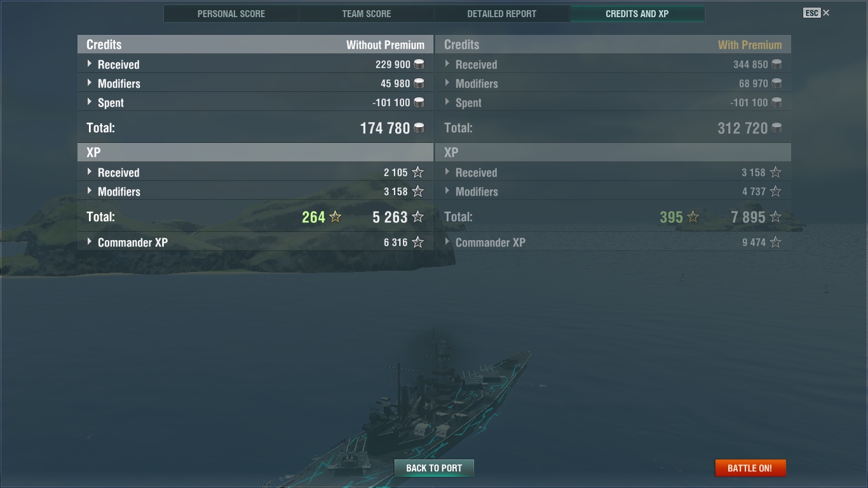The height and width of the screenshot is (488, 868).
Task: Open the Team Score tab
Action: click(x=367, y=13)
